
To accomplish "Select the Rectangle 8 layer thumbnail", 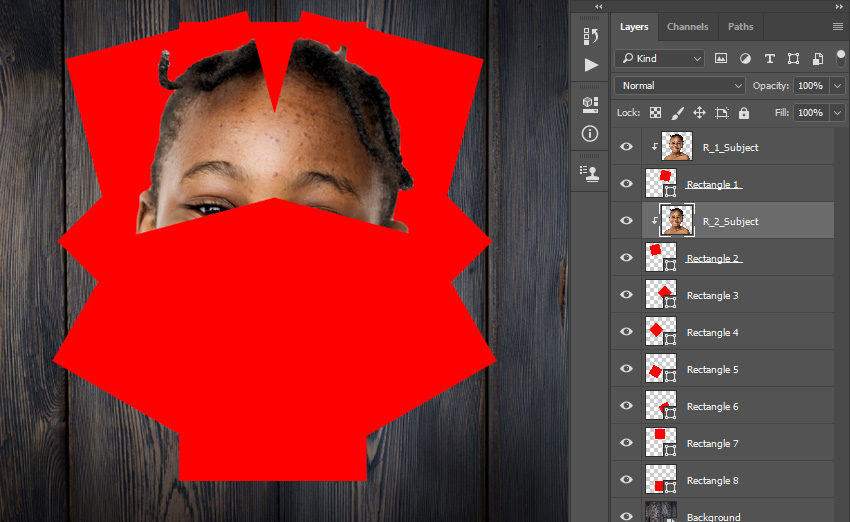I will [661, 479].
